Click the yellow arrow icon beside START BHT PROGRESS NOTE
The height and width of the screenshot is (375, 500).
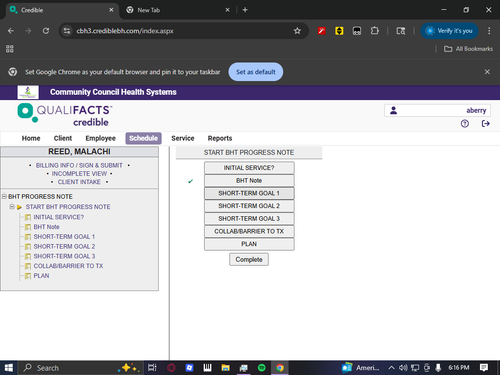[x=19, y=207]
